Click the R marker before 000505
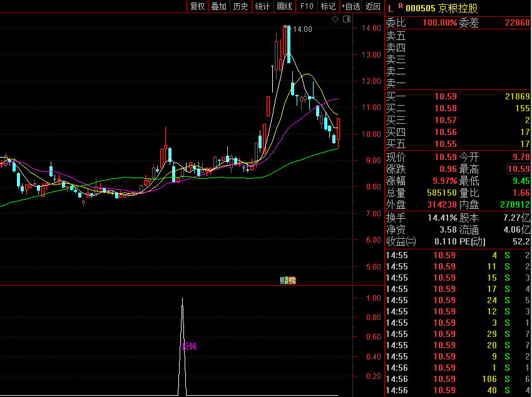 tap(401, 6)
